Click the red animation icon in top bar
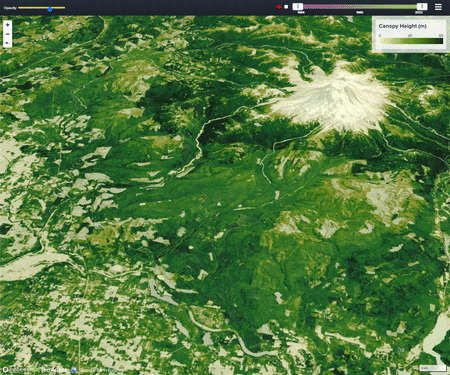This screenshot has width=450, height=375. [x=279, y=7]
